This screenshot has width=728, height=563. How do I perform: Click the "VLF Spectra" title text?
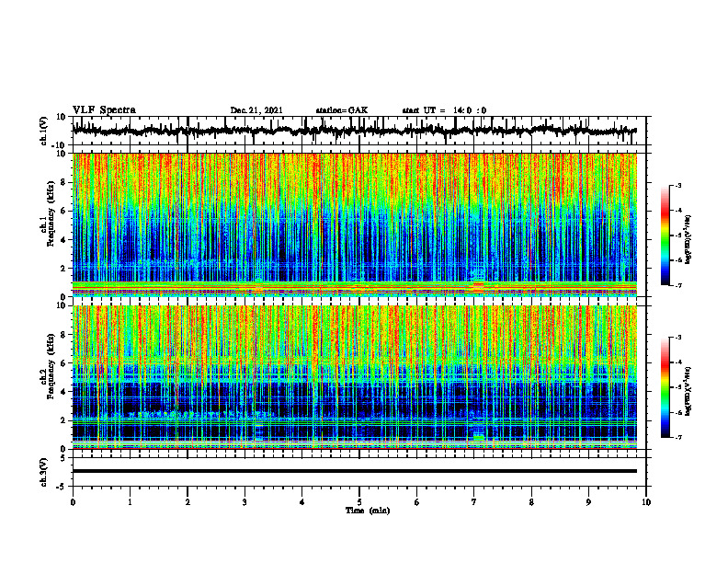point(104,109)
